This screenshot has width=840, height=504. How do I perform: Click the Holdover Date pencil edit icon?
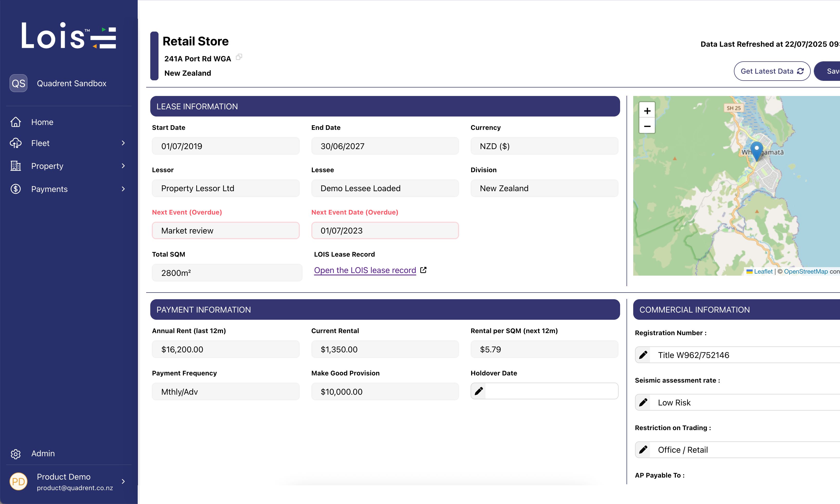pyautogui.click(x=479, y=391)
